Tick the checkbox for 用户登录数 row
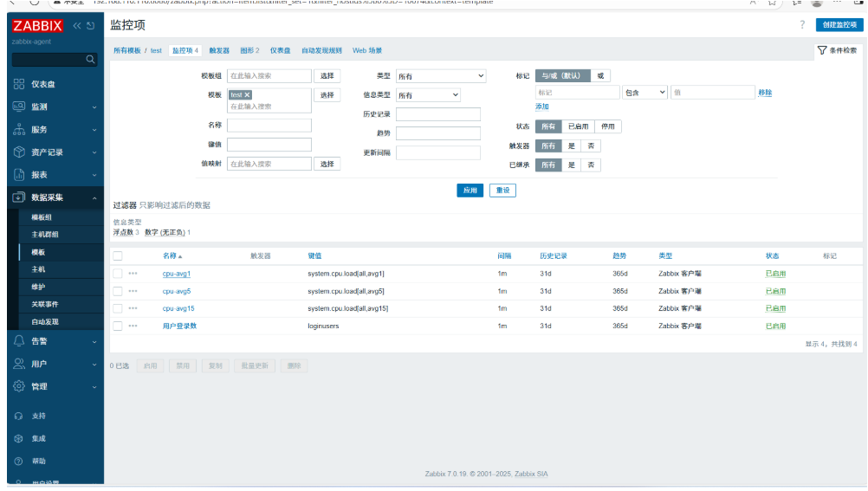Screen dimensions: 868x491 pos(118,326)
